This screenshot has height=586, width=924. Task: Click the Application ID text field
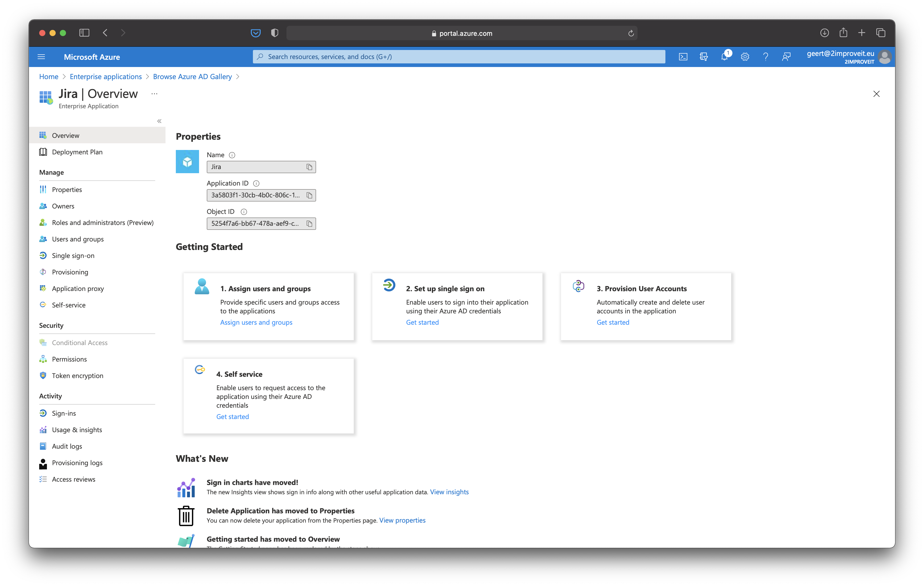pyautogui.click(x=261, y=195)
